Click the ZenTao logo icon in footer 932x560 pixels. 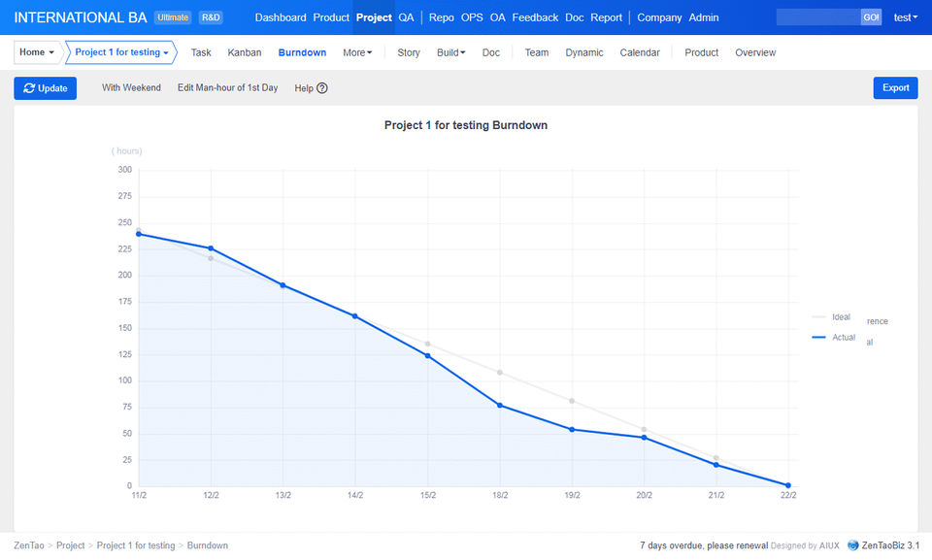[x=852, y=545]
